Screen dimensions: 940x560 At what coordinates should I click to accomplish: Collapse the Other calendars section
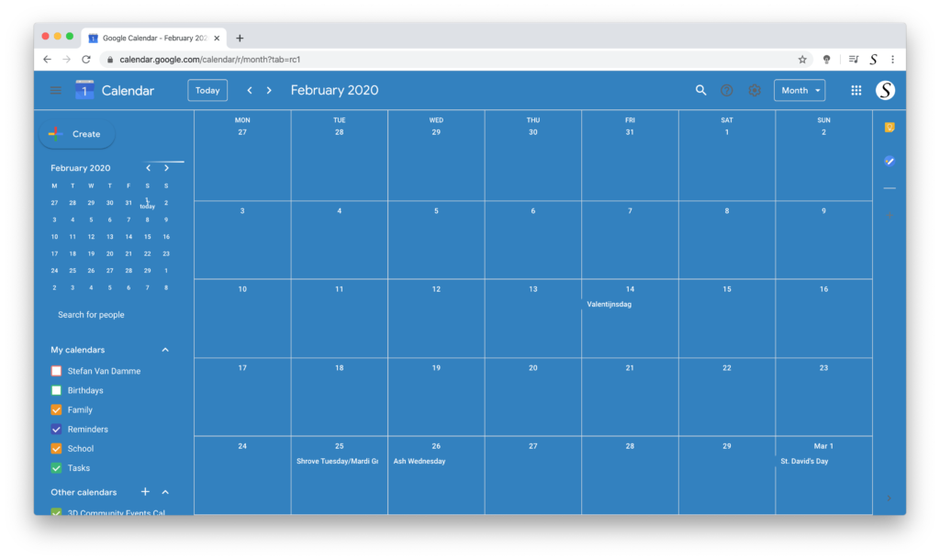pos(165,492)
